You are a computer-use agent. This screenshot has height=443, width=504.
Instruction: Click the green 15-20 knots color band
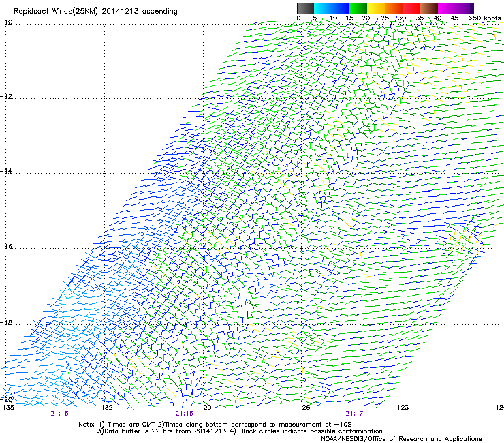click(358, 8)
